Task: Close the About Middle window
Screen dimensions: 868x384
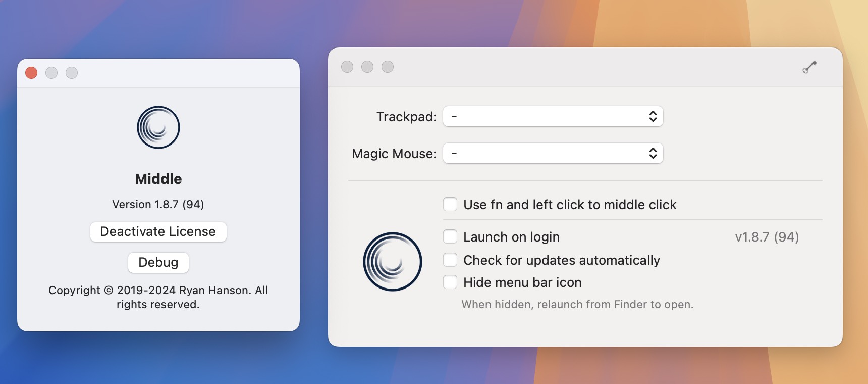Action: [x=31, y=73]
